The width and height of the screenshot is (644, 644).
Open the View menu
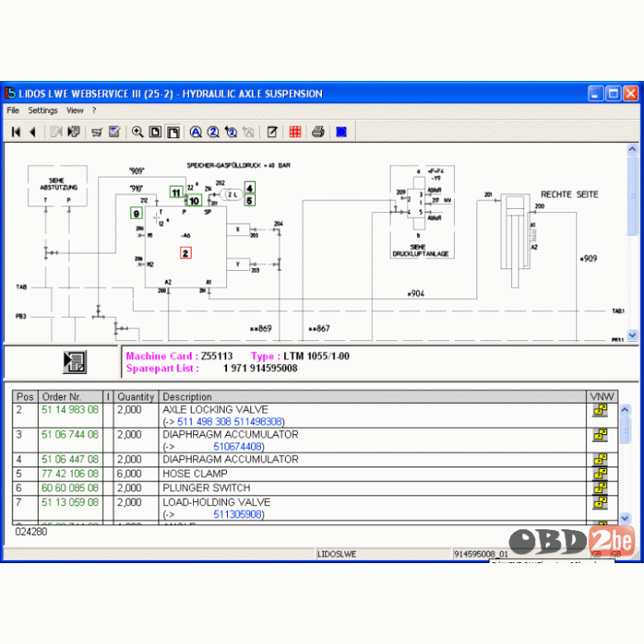coord(75,111)
